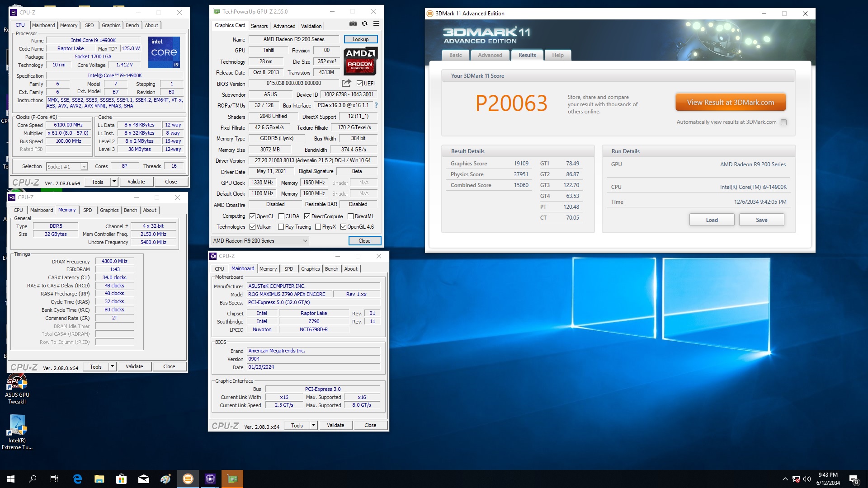
Task: Click Validate in top CPU-Z window
Action: point(136,182)
